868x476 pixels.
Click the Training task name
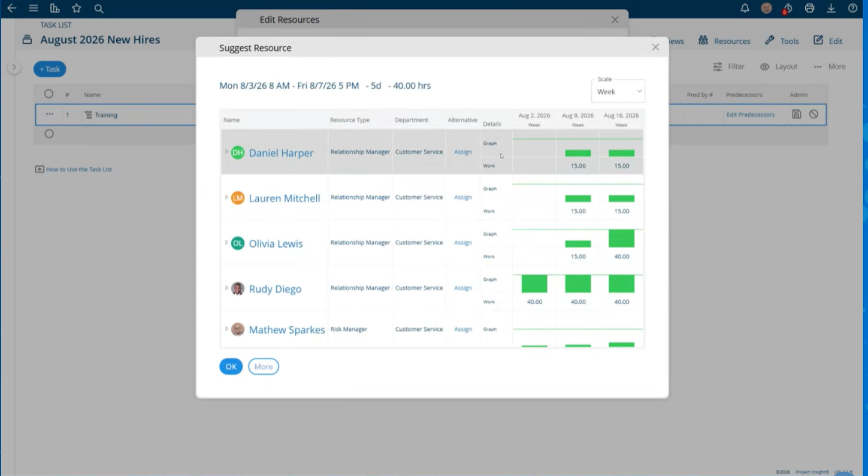(x=106, y=115)
